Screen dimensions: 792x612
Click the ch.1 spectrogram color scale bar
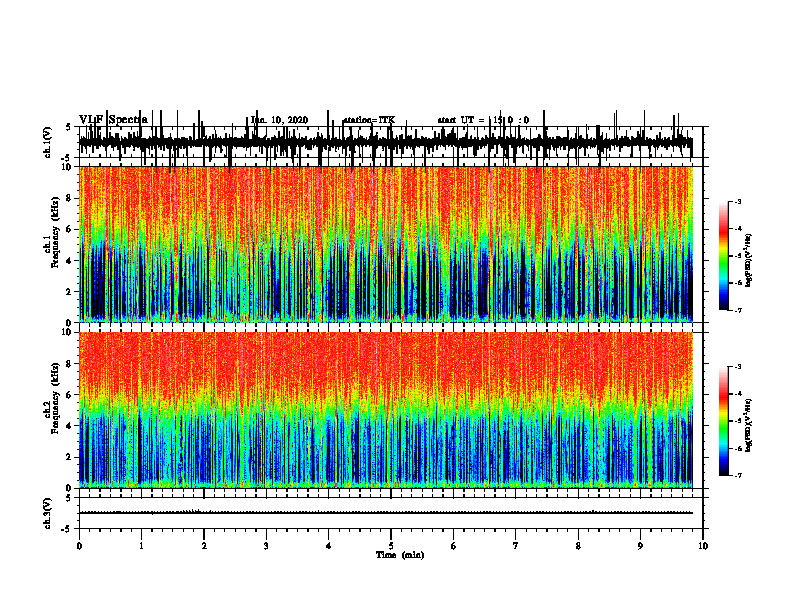pos(724,256)
